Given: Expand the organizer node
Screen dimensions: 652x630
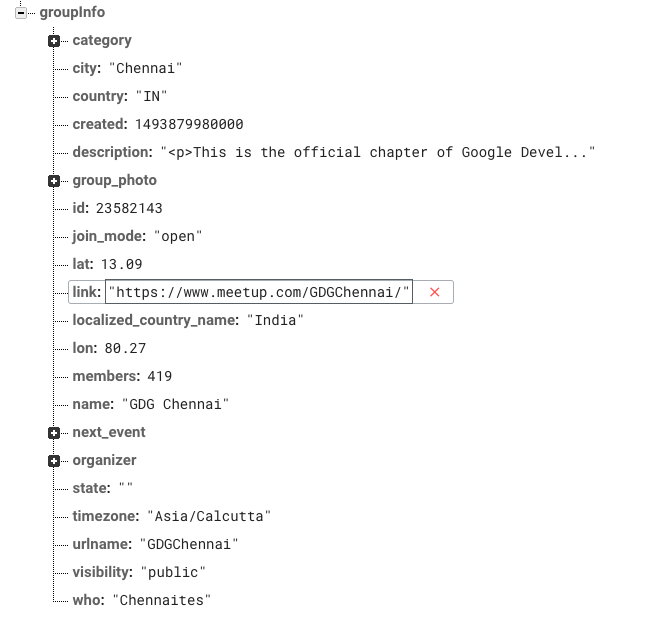Looking at the screenshot, I should (x=54, y=461).
